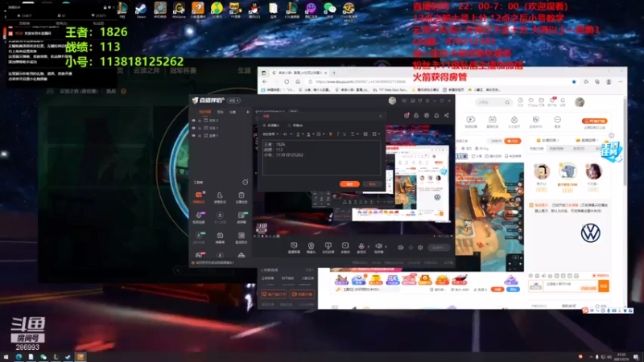Expand the speaker options arrow
Image resolution: width=644 pixels, height=362 pixels.
point(386,246)
